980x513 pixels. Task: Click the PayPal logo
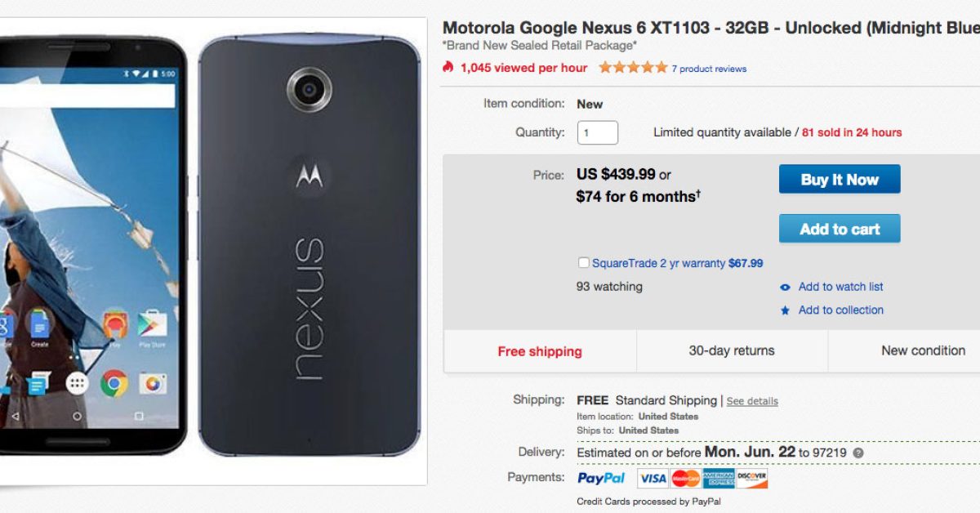601,478
